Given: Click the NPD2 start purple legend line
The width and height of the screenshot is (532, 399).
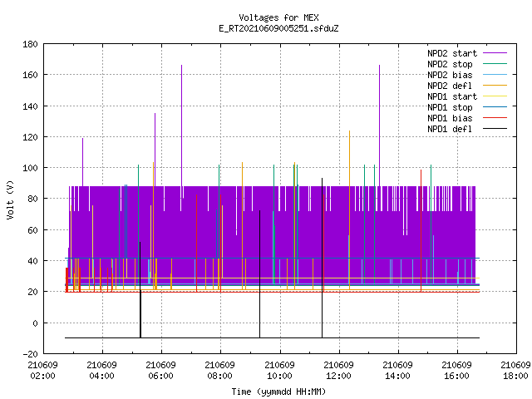Looking at the screenshot, I should point(495,53).
